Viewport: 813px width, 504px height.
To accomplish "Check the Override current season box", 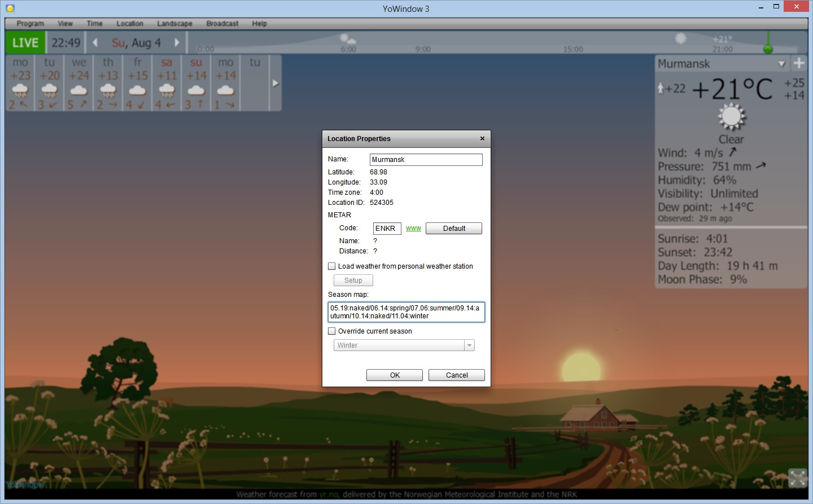I will 332,331.
